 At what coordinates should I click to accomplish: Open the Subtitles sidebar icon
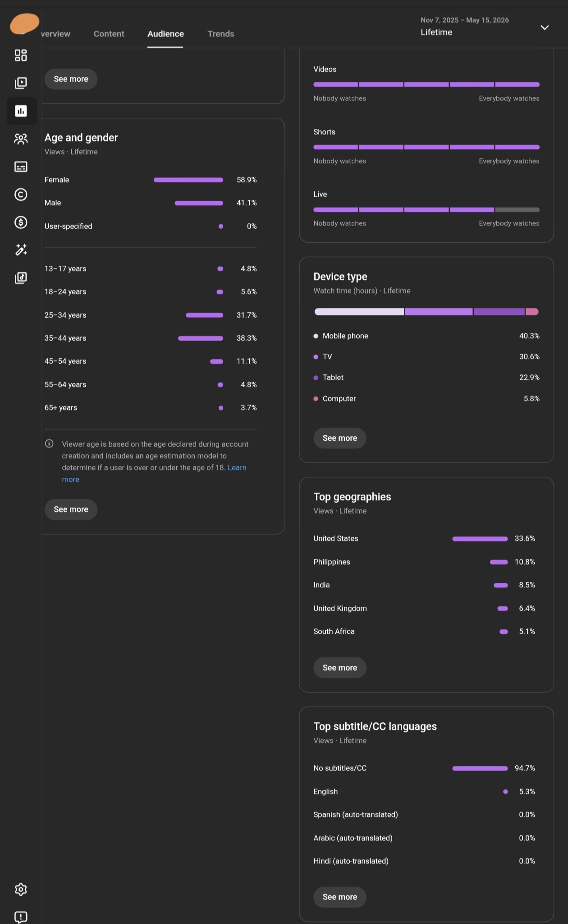(21, 166)
